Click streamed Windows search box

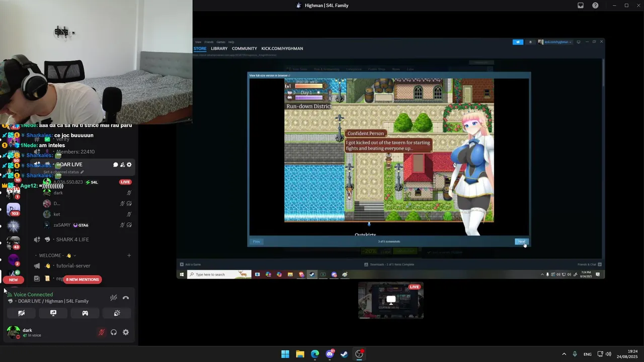tap(219, 275)
